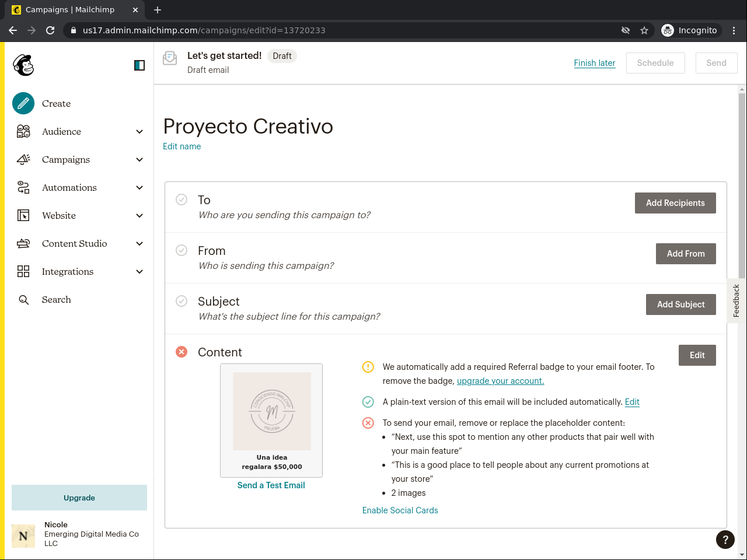
Task: Open the email content preview thumbnail
Action: point(271,420)
